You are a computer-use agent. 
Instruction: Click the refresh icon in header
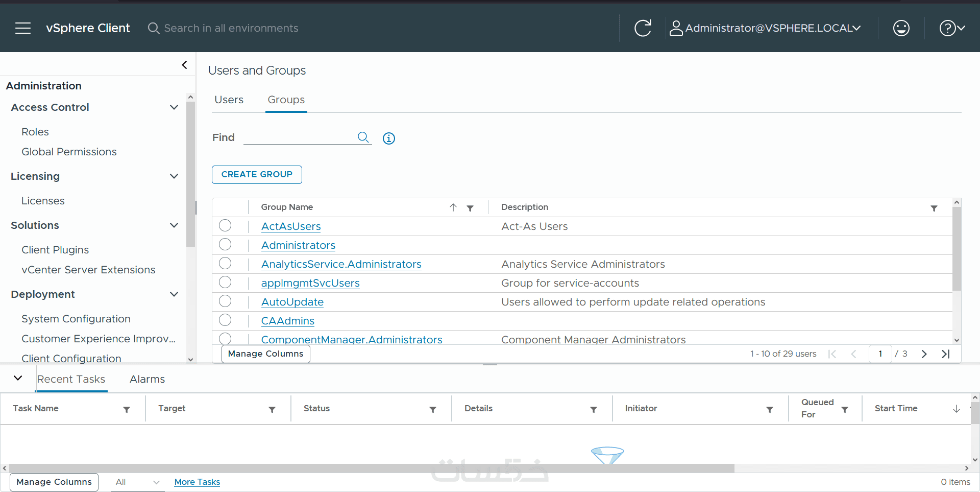(x=643, y=28)
